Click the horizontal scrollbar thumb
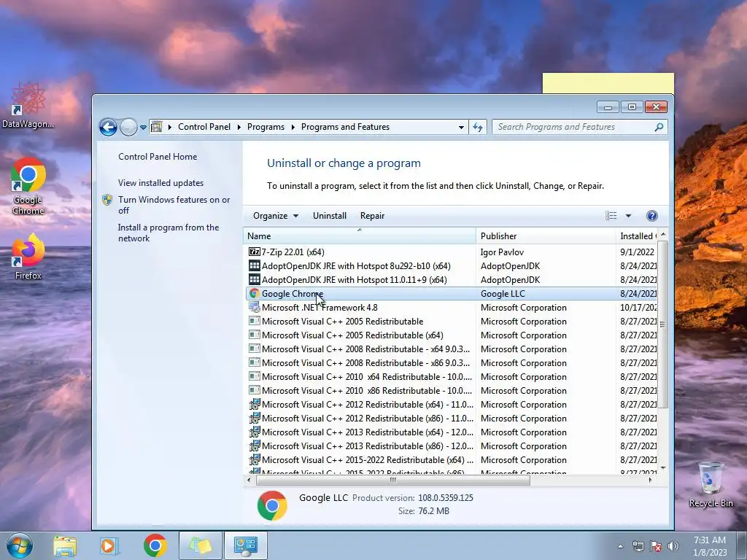Image resolution: width=747 pixels, height=560 pixels. click(x=393, y=480)
